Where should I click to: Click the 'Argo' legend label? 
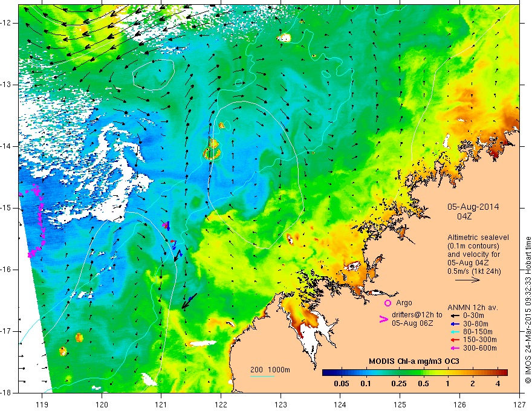coord(404,303)
